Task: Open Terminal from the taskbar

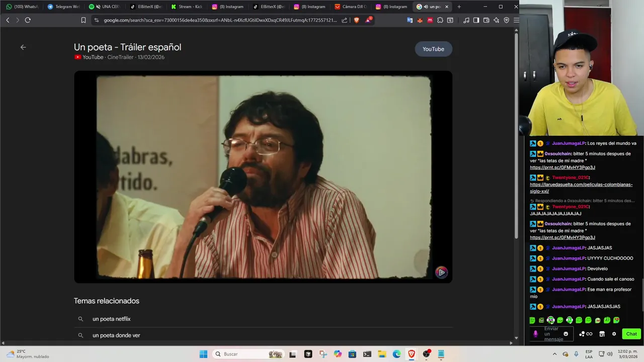Action: click(367, 354)
